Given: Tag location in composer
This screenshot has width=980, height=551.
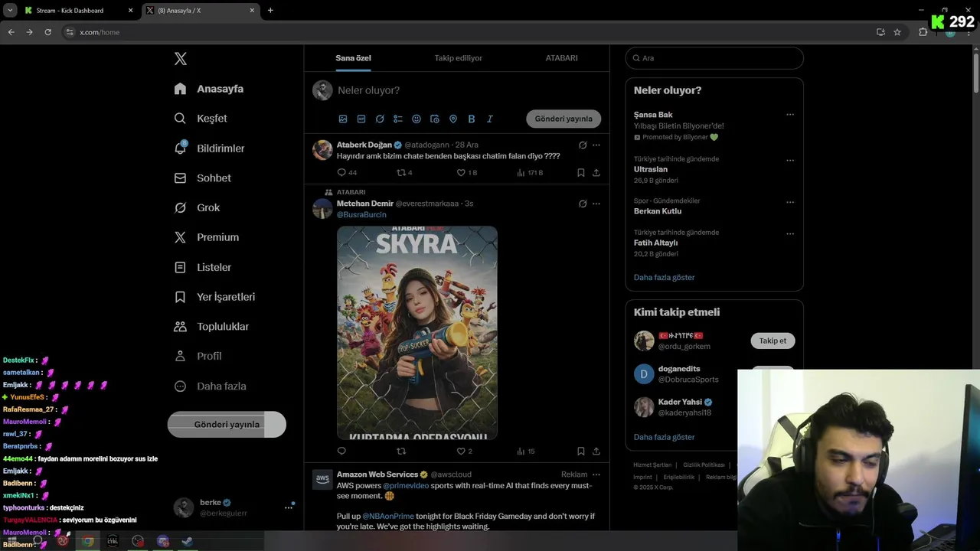Looking at the screenshot, I should click(453, 119).
